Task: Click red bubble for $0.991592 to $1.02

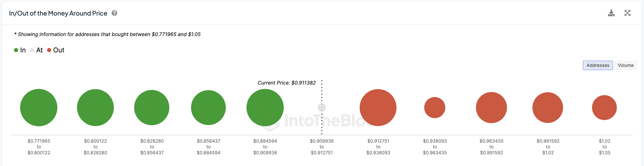Action: pos(548,108)
